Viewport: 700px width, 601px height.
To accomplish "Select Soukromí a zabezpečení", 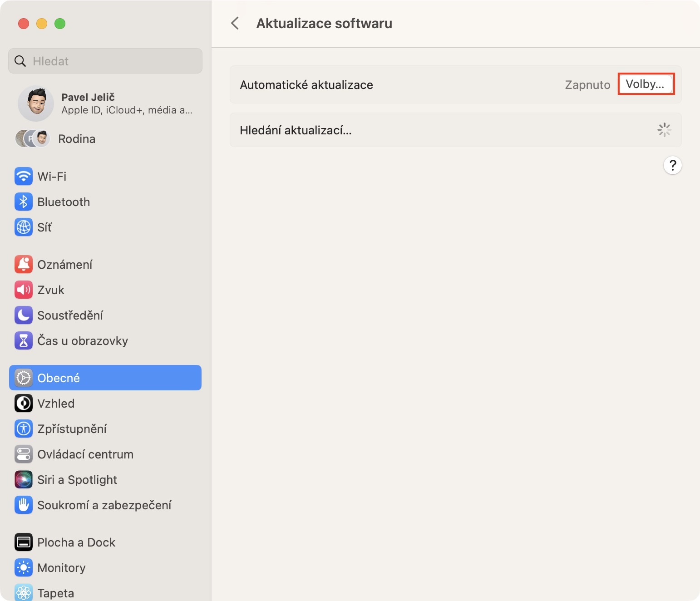I will pyautogui.click(x=104, y=505).
